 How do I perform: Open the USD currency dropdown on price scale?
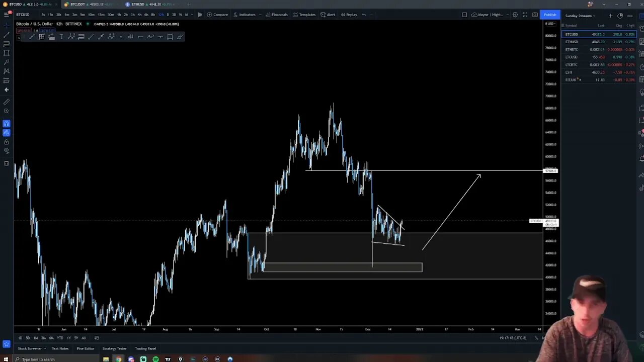pos(550,24)
